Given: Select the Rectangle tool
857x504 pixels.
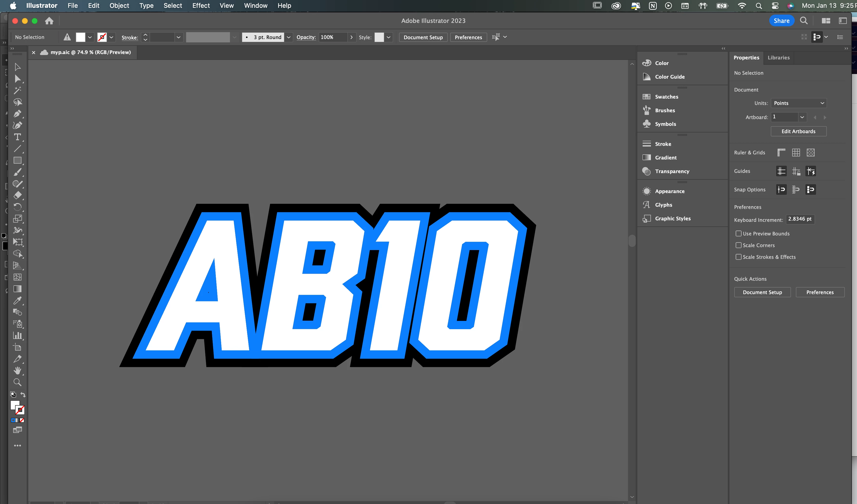Looking at the screenshot, I should pyautogui.click(x=17, y=160).
